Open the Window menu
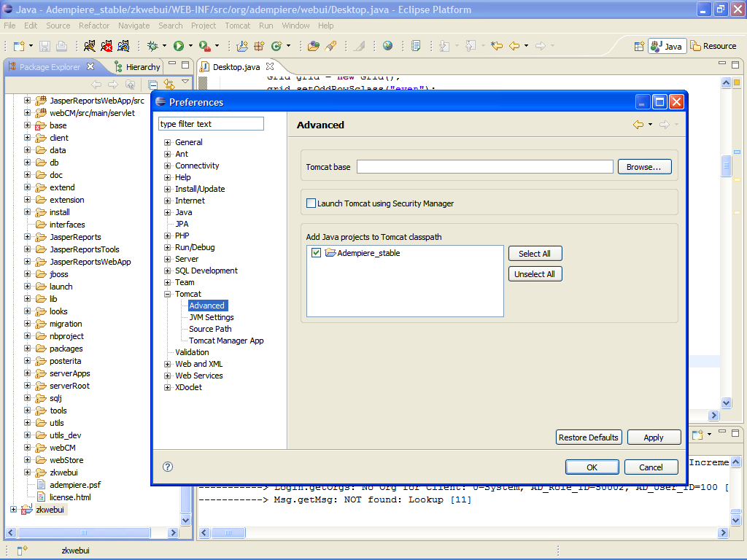The image size is (747, 560). click(x=295, y=26)
